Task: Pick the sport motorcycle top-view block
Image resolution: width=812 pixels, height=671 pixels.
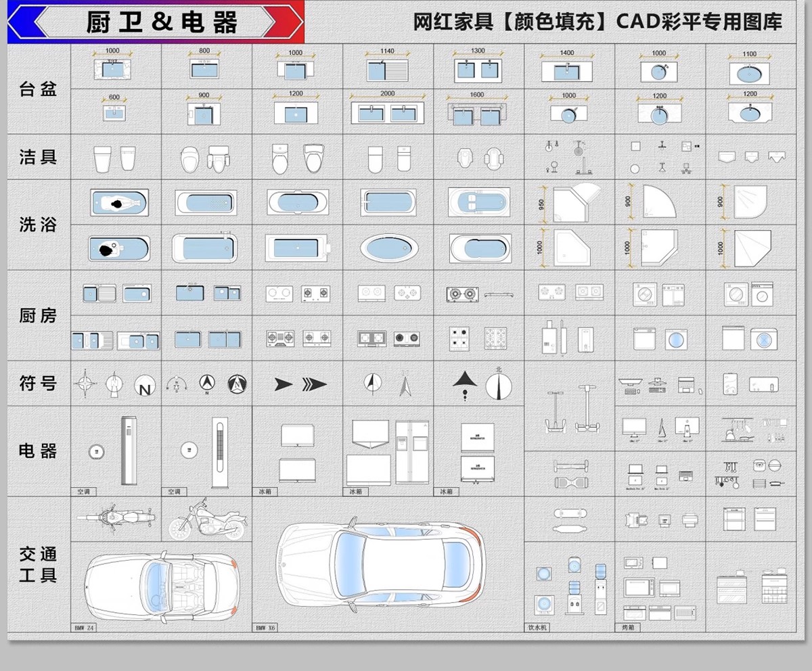Action: point(116,518)
